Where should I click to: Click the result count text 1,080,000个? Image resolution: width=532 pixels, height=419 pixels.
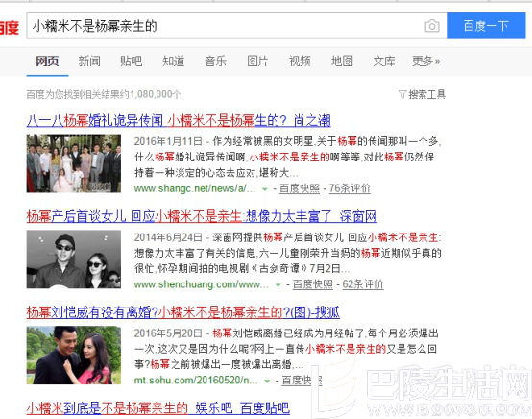click(x=156, y=94)
